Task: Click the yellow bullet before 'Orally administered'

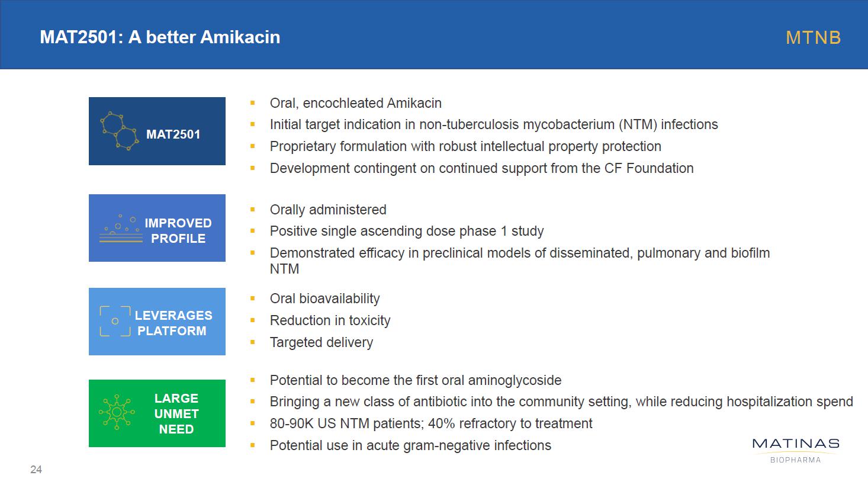Action: pos(253,209)
